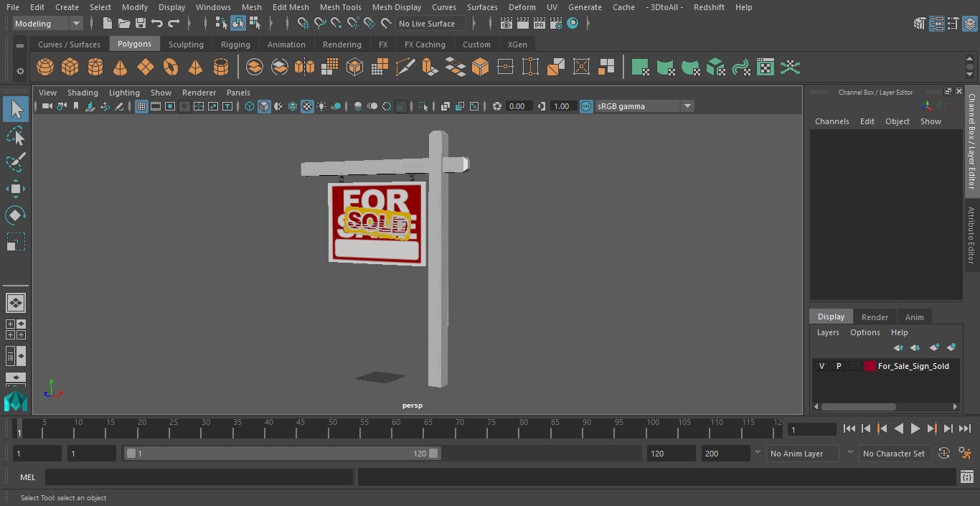Play the animation forward
The image size is (980, 506).
tap(915, 428)
